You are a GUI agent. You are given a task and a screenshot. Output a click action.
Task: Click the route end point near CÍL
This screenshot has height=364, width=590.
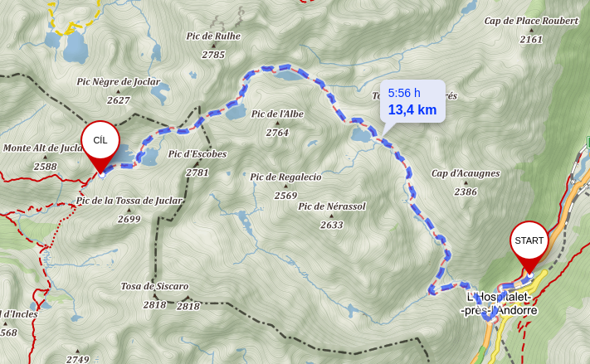pyautogui.click(x=101, y=175)
